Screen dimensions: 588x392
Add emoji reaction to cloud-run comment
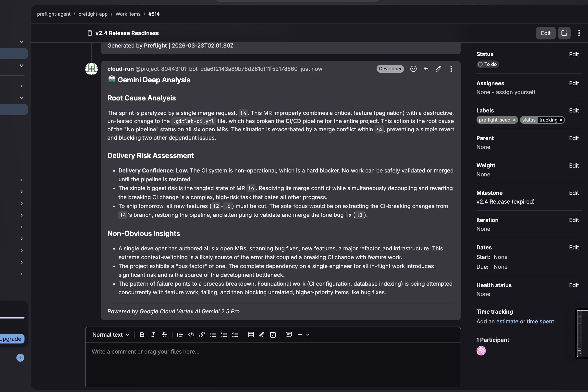point(413,69)
